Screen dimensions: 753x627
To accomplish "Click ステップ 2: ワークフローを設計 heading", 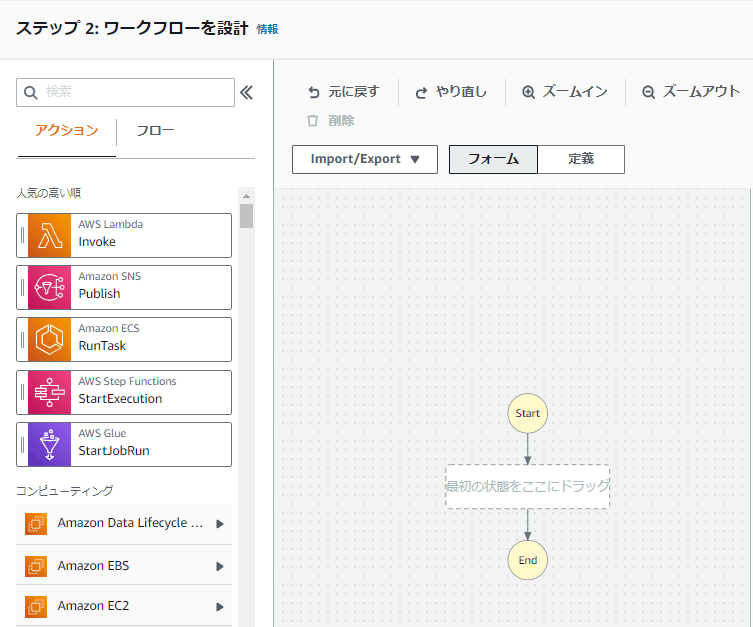I will point(132,28).
